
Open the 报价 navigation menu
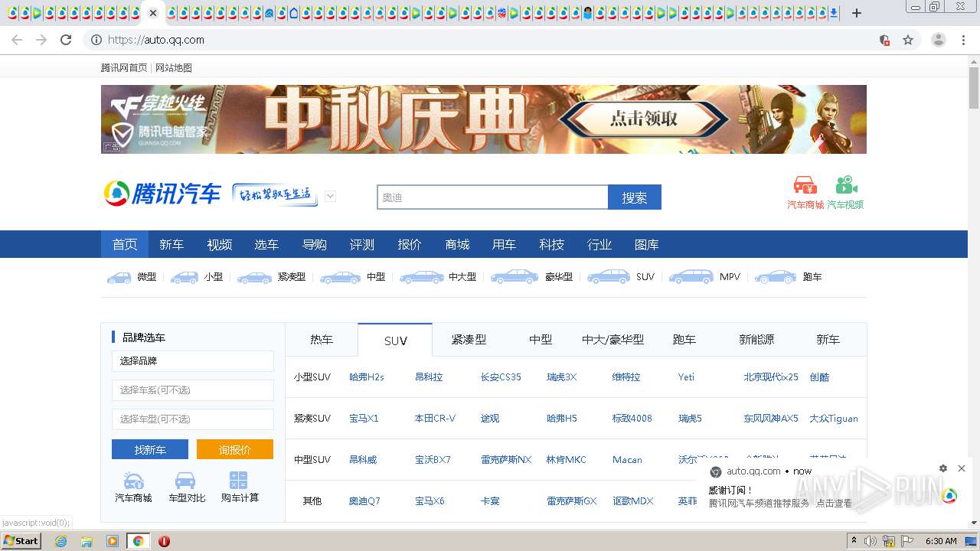tap(410, 245)
